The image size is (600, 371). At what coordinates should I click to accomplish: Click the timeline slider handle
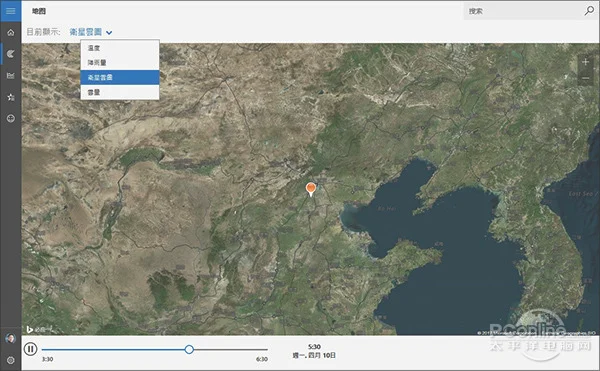[189, 349]
